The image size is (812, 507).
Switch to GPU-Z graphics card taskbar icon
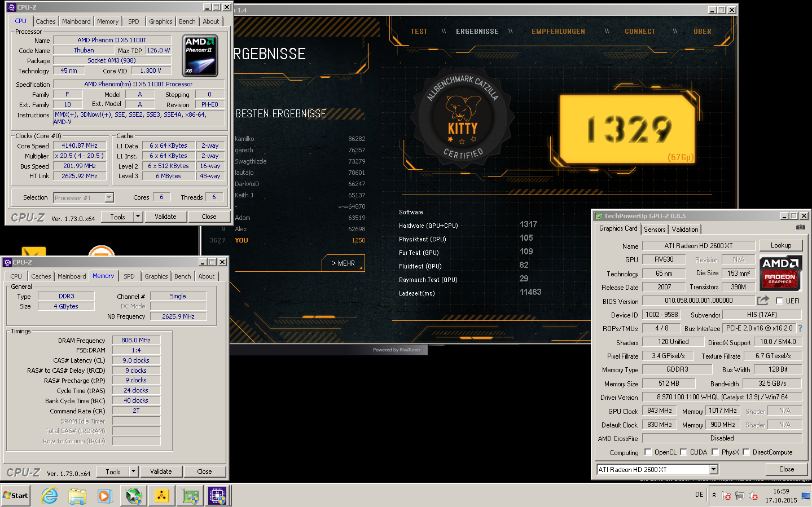[190, 496]
